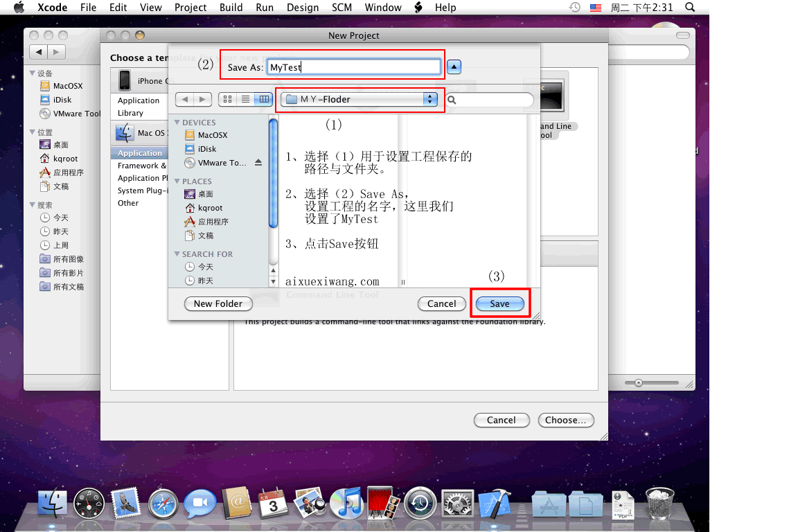Open Finder from the Dock
Viewport: 798px width, 532px height.
point(53,503)
